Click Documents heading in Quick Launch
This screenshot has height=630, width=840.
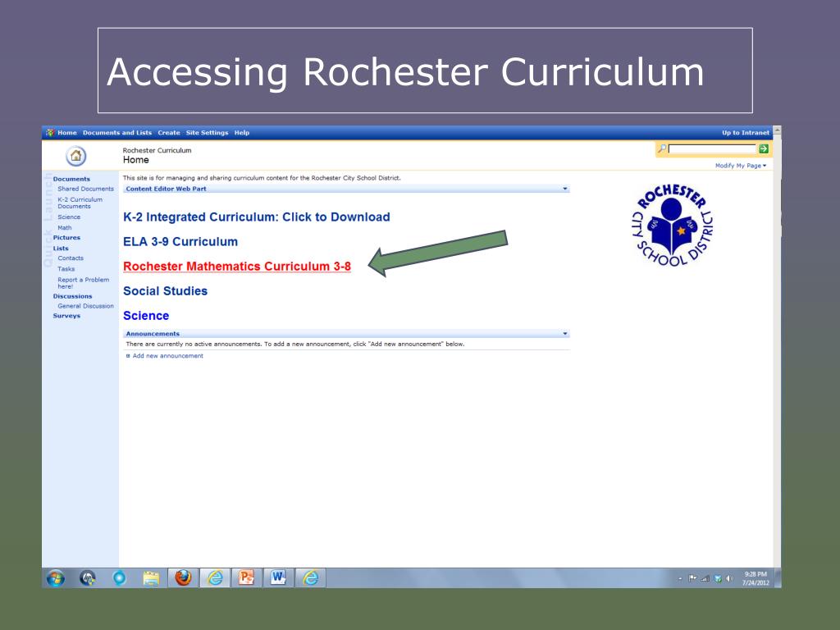(x=71, y=179)
